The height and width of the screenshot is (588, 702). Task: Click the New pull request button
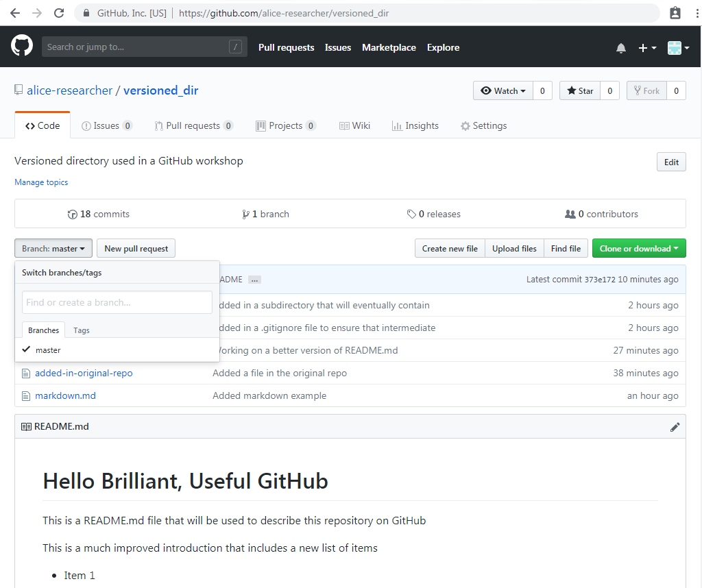click(x=136, y=248)
